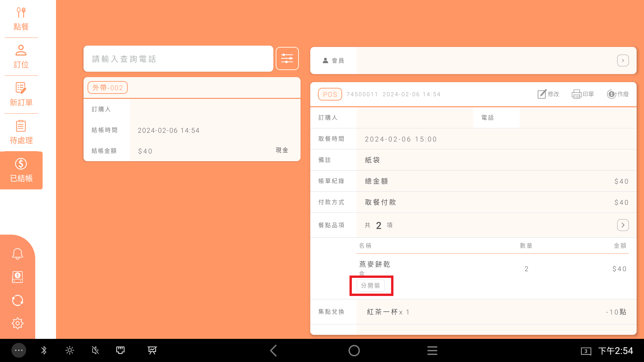Click the 分開裝 option tag

(x=371, y=286)
